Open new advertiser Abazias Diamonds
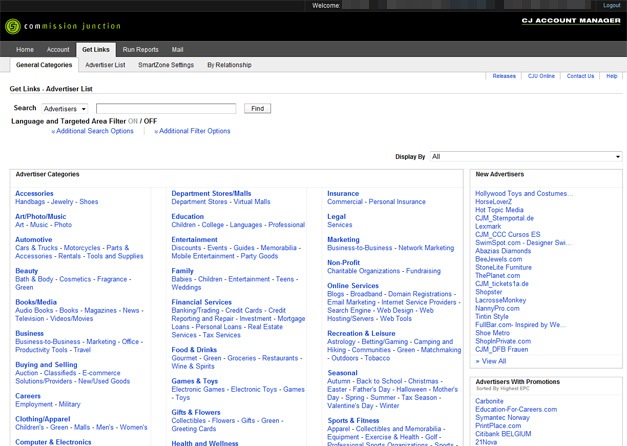Viewport: 627px width, 446px height. [x=503, y=251]
